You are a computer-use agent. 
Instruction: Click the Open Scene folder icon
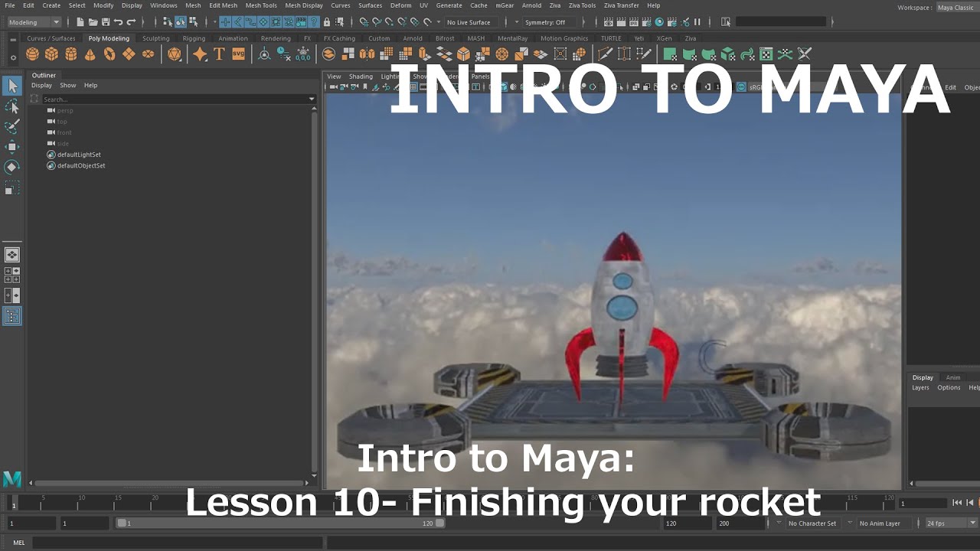pos(93,22)
